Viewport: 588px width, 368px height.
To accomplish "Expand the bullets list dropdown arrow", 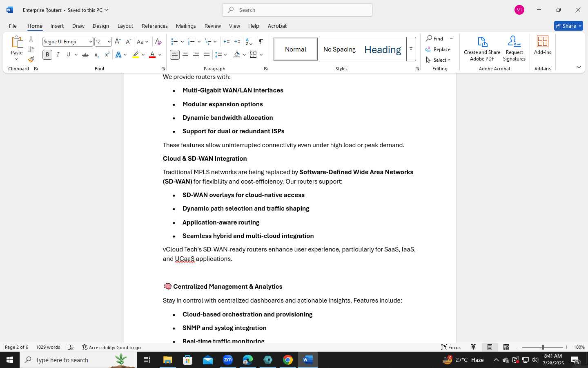I will (182, 42).
